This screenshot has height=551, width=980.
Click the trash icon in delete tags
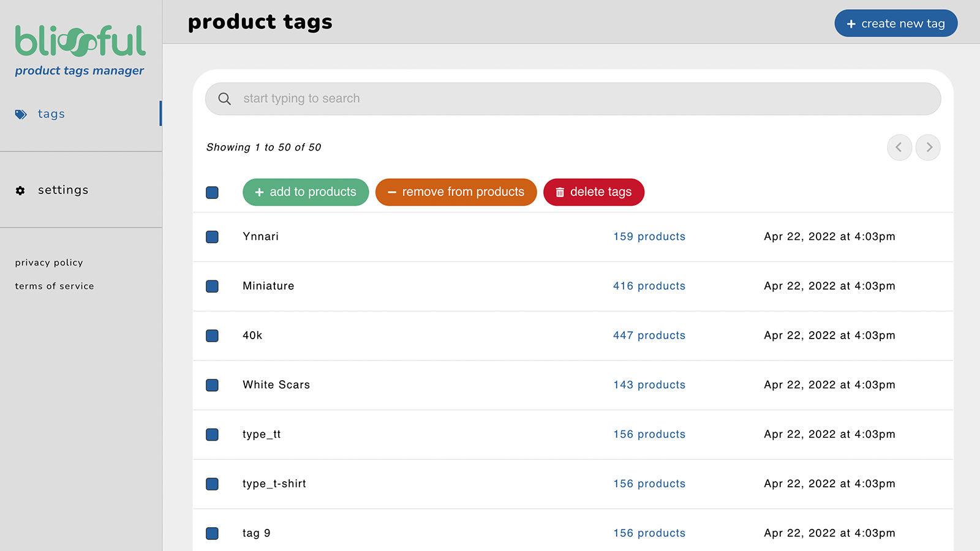(560, 192)
